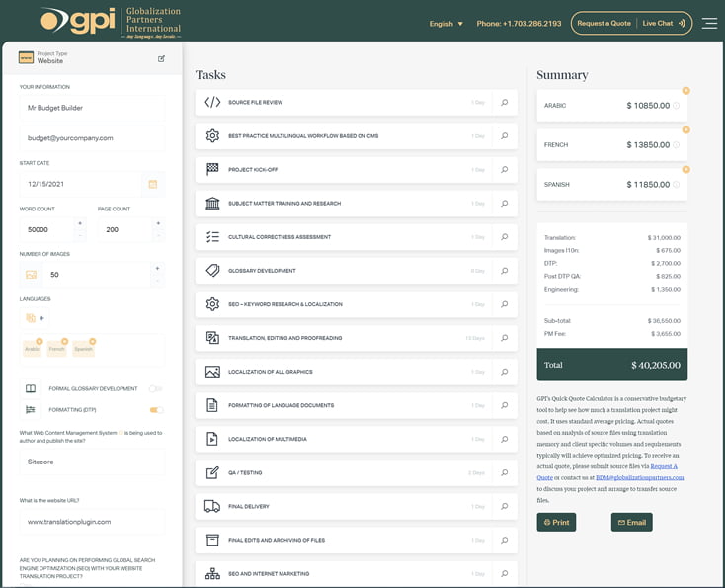Open the English language dropdown

tap(445, 24)
